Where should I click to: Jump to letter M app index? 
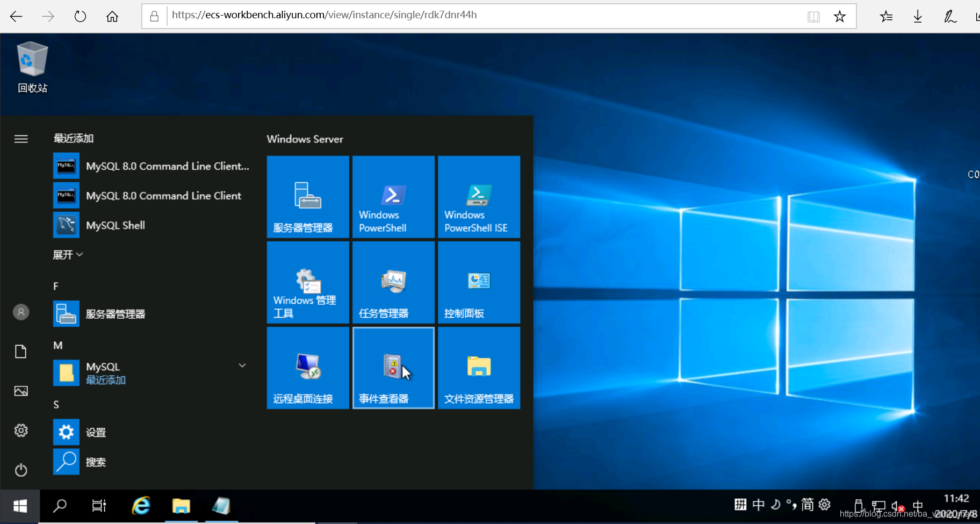(58, 345)
